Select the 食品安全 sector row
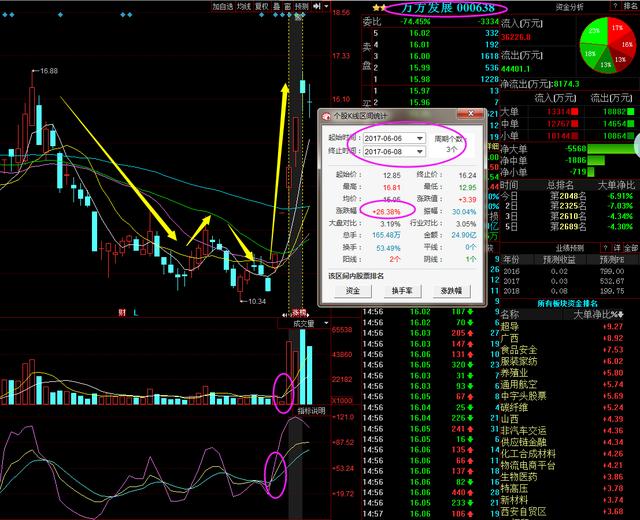Viewport: 640px width, 520px height. [x=562, y=350]
